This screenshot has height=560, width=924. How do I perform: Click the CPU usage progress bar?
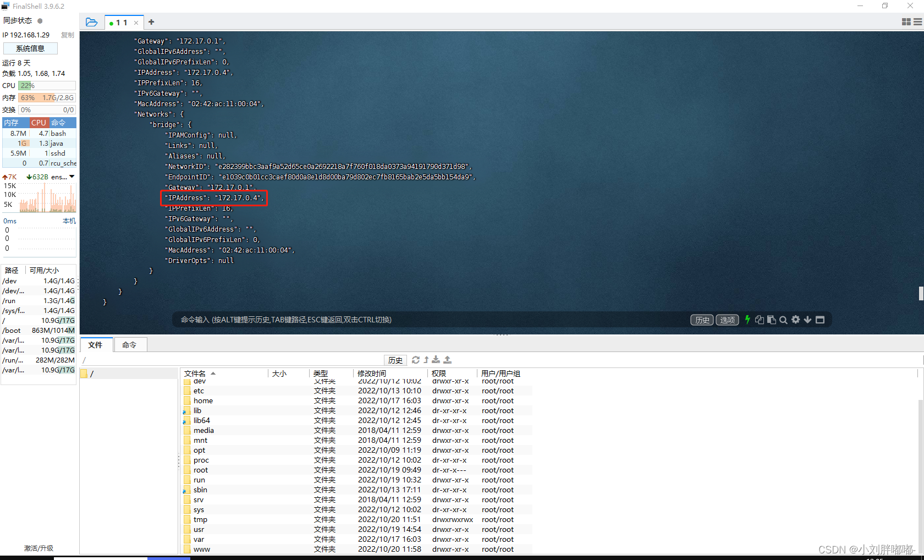47,85
